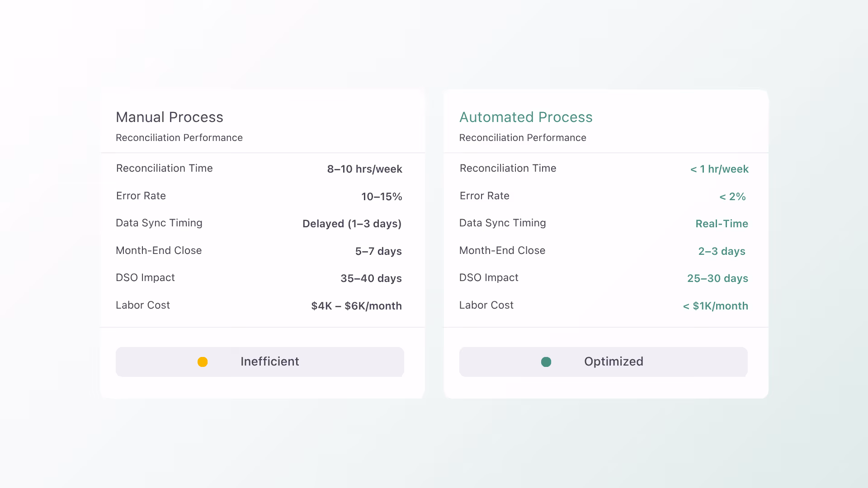Click the 5–7 days value
This screenshot has width=868, height=488.
point(378,251)
